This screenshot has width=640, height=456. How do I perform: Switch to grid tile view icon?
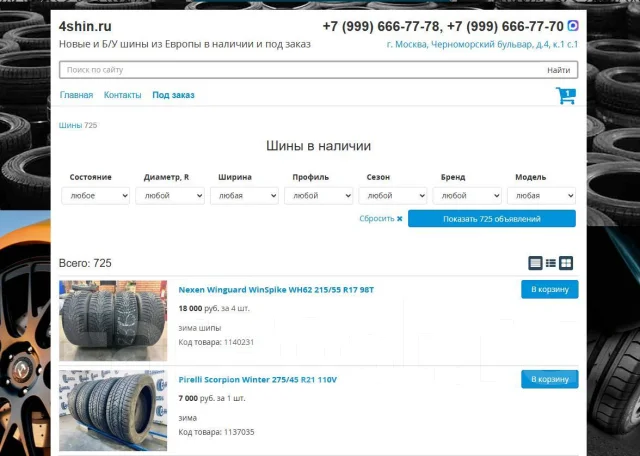(x=566, y=263)
